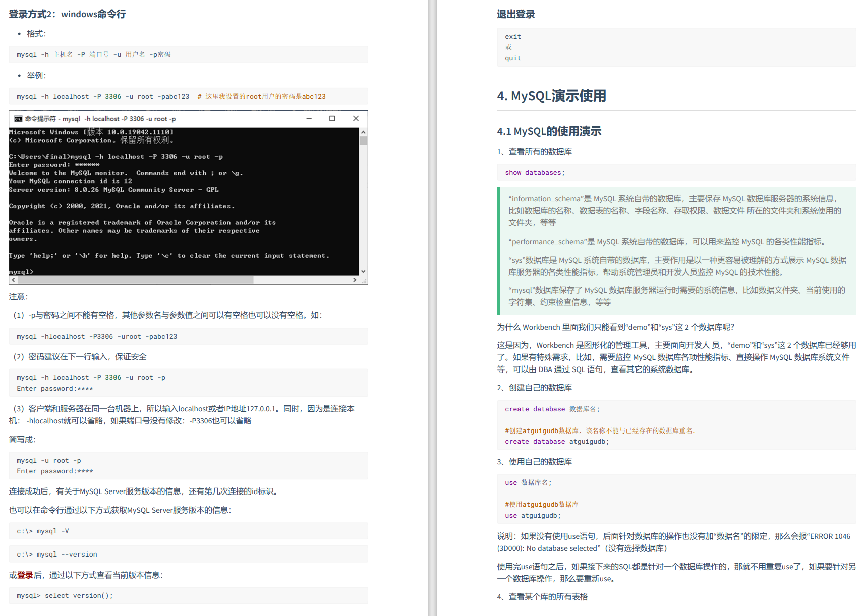Select the 4.1 MySQL的使用演示 subheading
Screen dimensions: 863x616
548,131
